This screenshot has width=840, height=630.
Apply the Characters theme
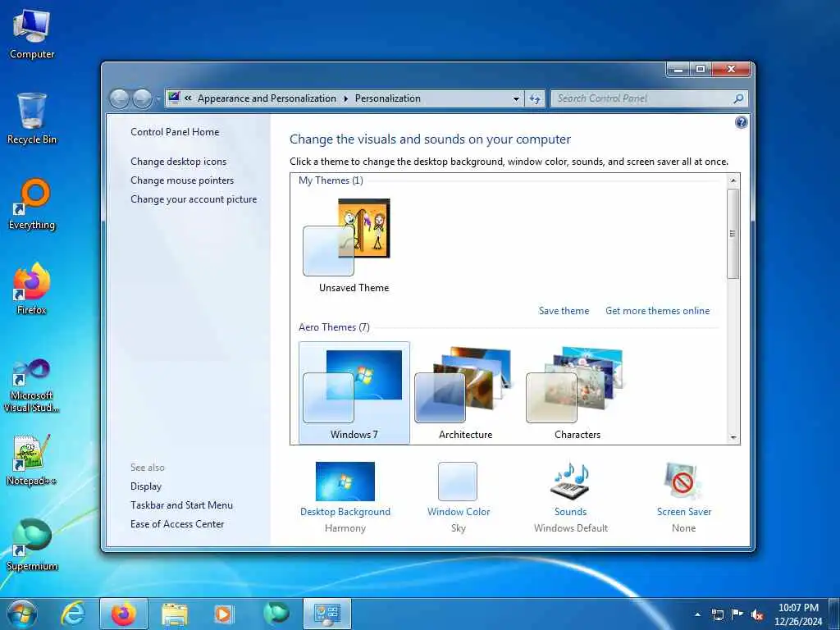point(577,393)
